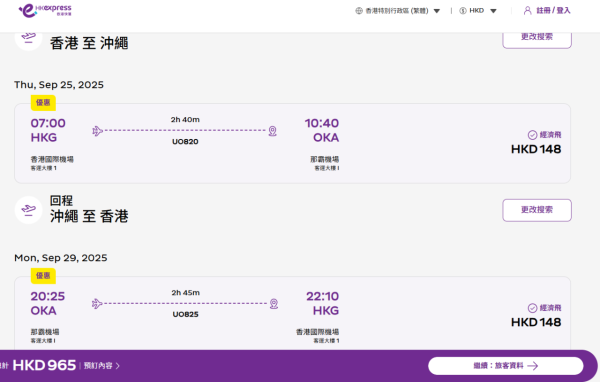Click the globe region icon

coord(359,11)
